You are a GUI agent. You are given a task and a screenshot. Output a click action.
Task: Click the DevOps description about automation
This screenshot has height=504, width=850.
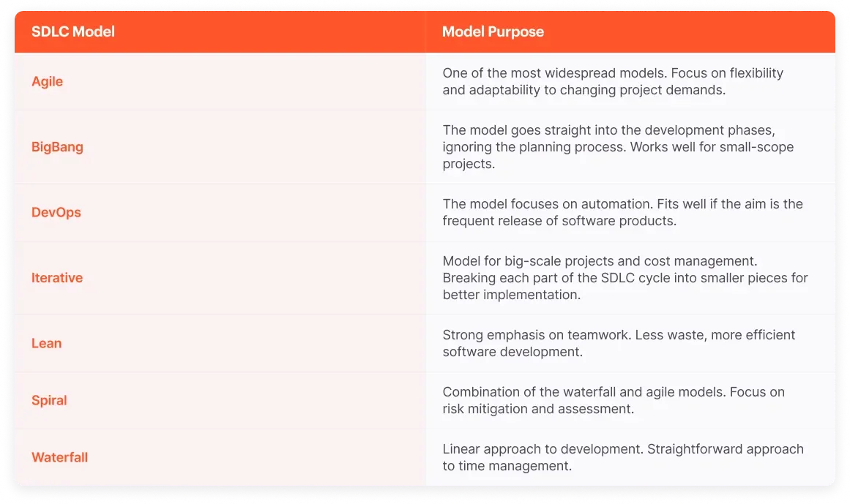pos(622,212)
